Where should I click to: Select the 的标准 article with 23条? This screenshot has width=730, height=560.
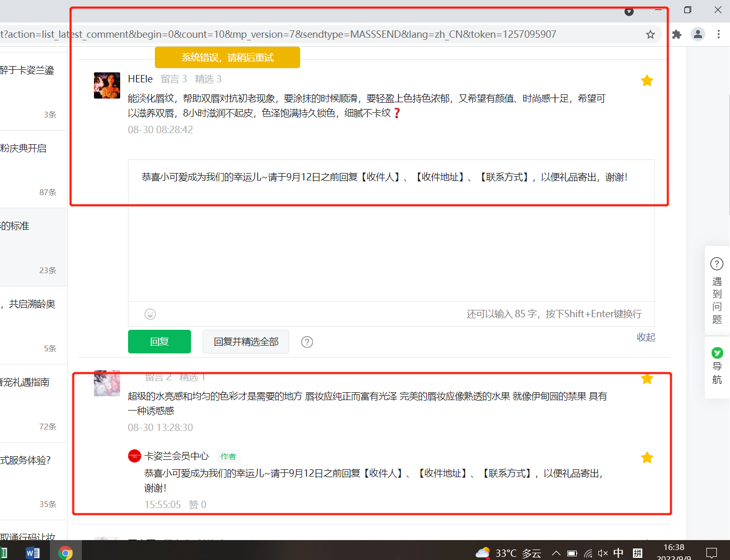(34, 247)
